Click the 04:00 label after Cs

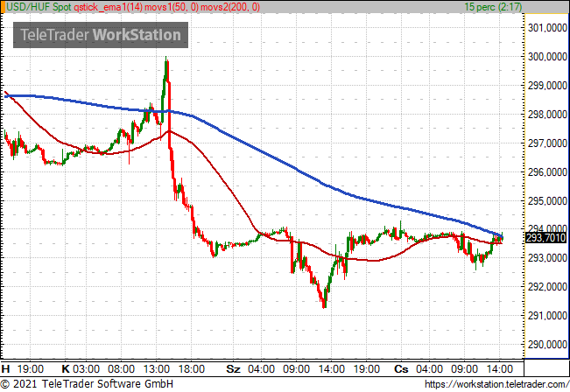pos(429,369)
